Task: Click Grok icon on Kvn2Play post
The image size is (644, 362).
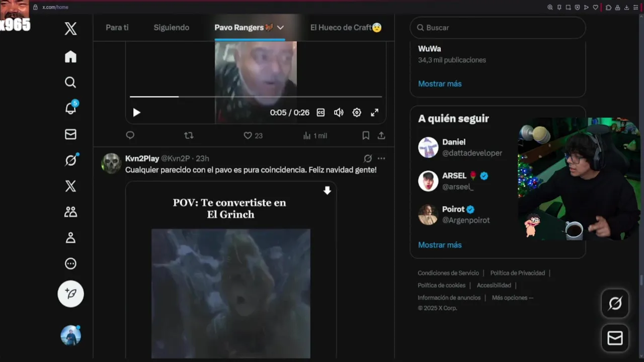Action: [x=368, y=158]
